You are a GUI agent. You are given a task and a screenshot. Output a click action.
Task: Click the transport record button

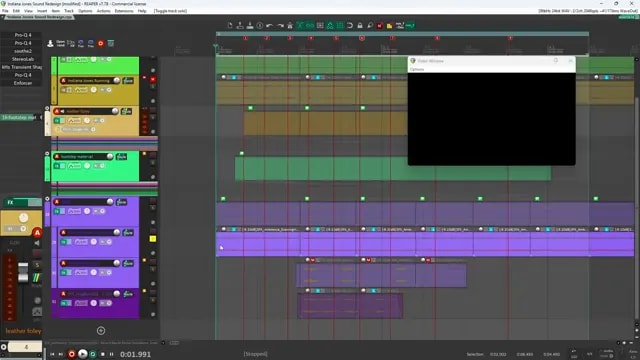(72, 354)
